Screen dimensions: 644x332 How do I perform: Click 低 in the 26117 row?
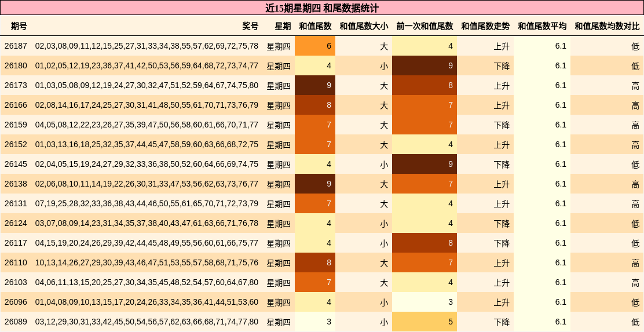(x=635, y=243)
